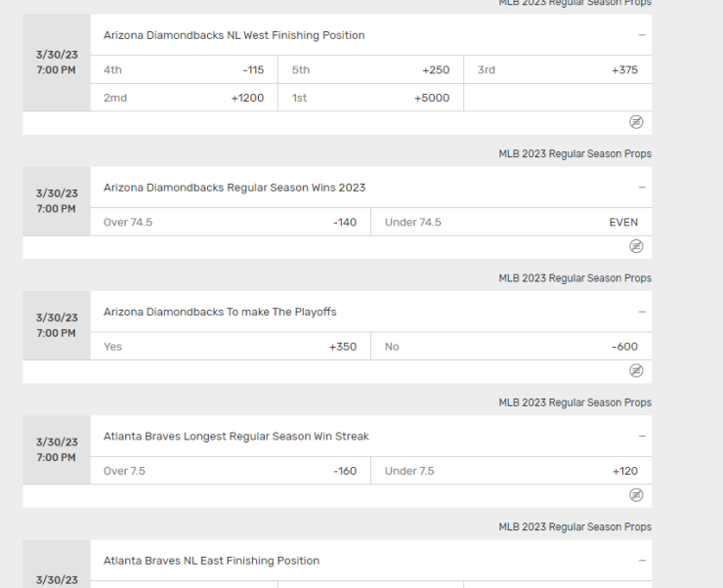Pick 1st place at +5000 odds
Image resolution: width=723 pixels, height=588 pixels.
click(370, 98)
